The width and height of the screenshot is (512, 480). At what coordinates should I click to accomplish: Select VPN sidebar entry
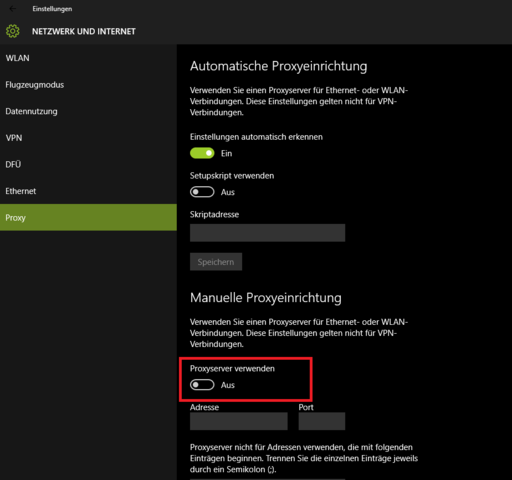coord(88,138)
